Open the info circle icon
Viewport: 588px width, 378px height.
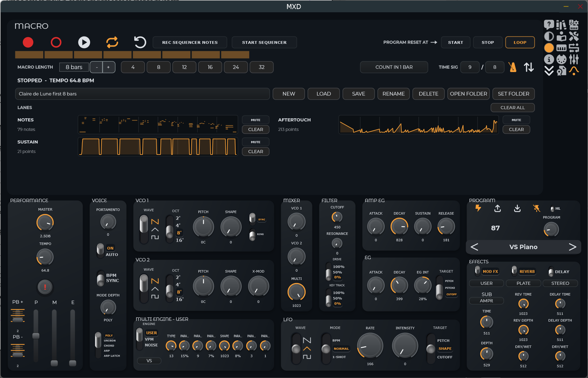549,59
